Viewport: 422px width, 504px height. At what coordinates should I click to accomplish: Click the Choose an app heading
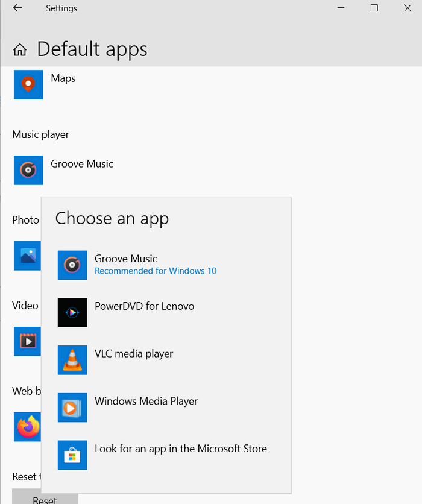tap(112, 219)
